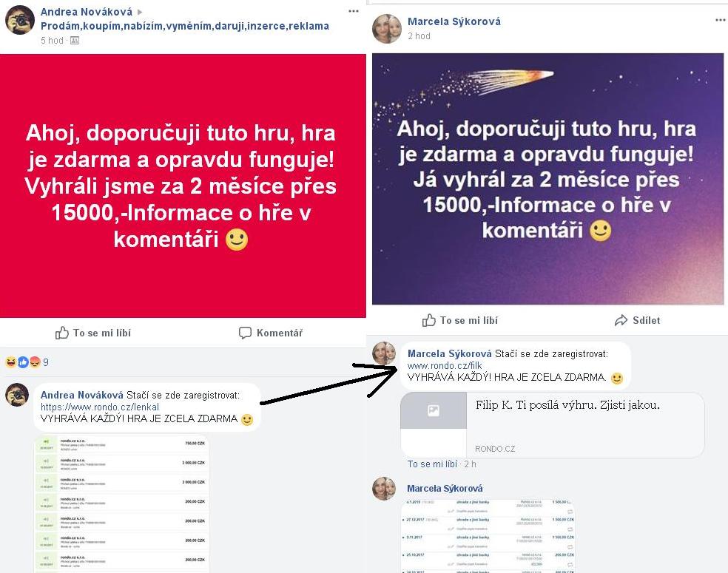Open the Prodám,koupím,nabízím group link
Viewport: 728px width, 573px height.
(185, 26)
